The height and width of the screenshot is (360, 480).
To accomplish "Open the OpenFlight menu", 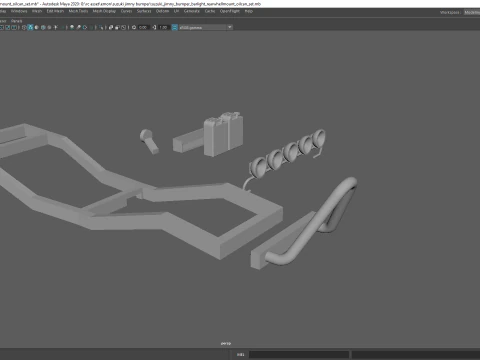I will tap(229, 11).
